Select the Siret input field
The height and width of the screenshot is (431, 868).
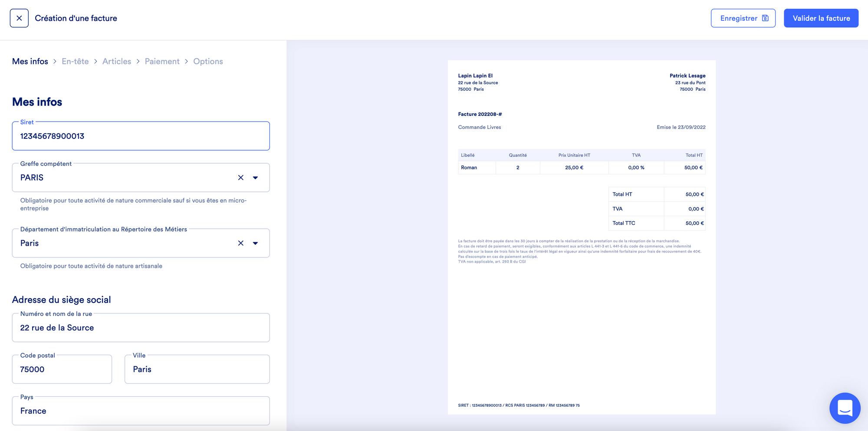pos(141,136)
